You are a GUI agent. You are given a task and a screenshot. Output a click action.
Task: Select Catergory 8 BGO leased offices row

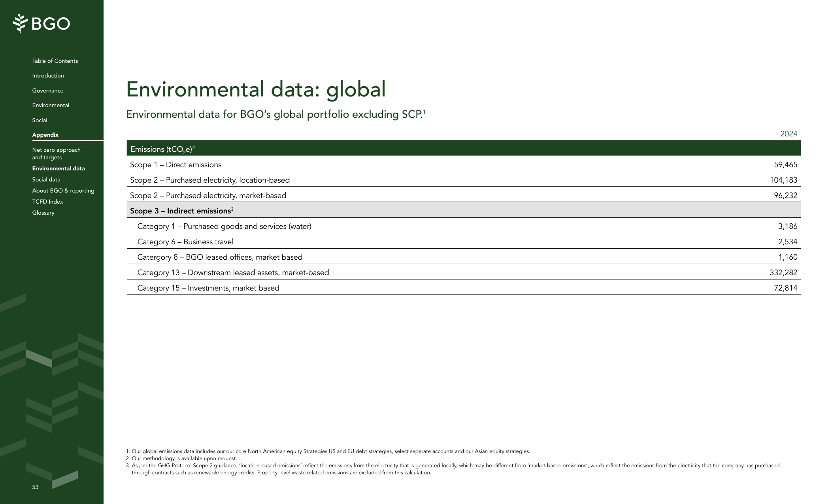464,257
